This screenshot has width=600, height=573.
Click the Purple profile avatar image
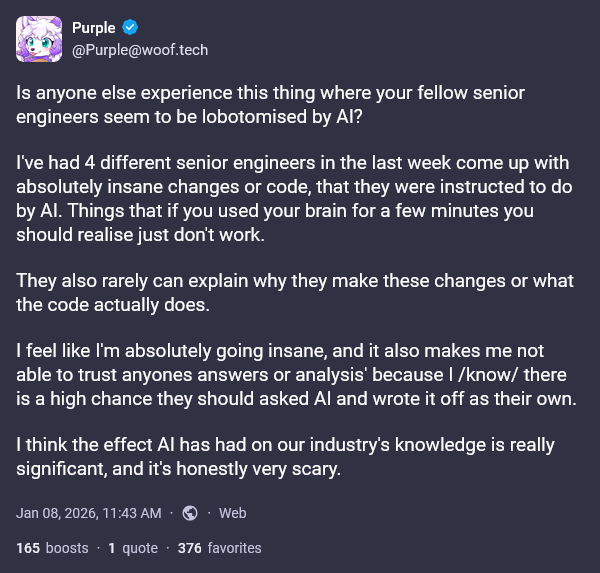coord(41,39)
